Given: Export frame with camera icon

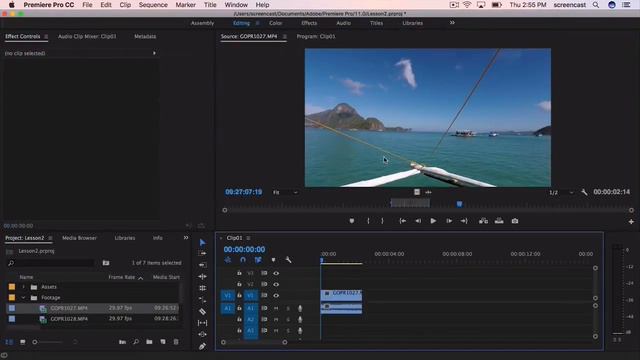Looking at the screenshot, I should (x=515, y=221).
